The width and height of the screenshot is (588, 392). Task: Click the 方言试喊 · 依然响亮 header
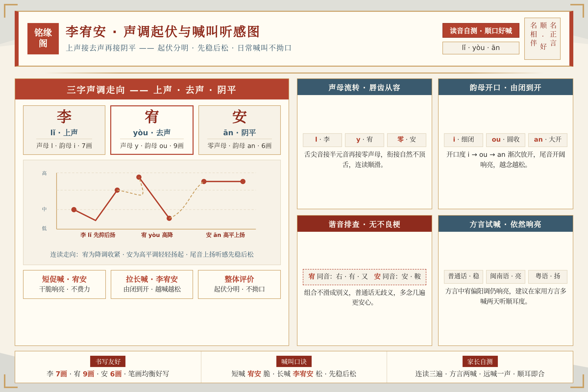[505, 224]
